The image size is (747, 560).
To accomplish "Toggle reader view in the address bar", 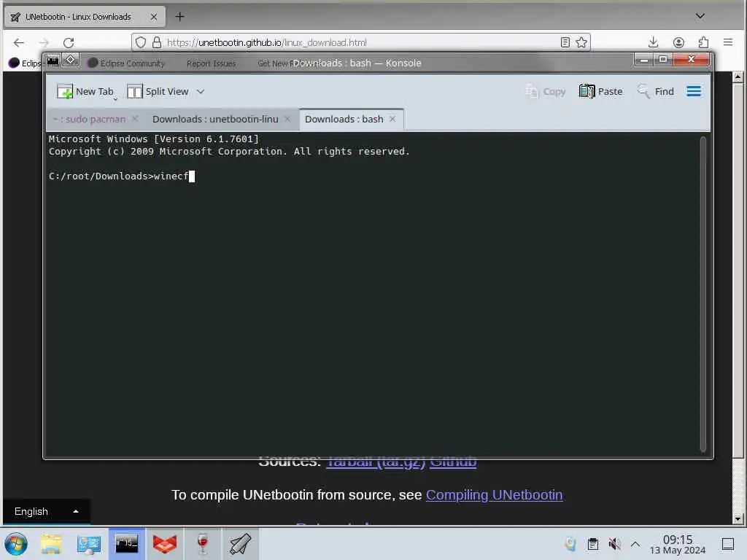I will (565, 42).
